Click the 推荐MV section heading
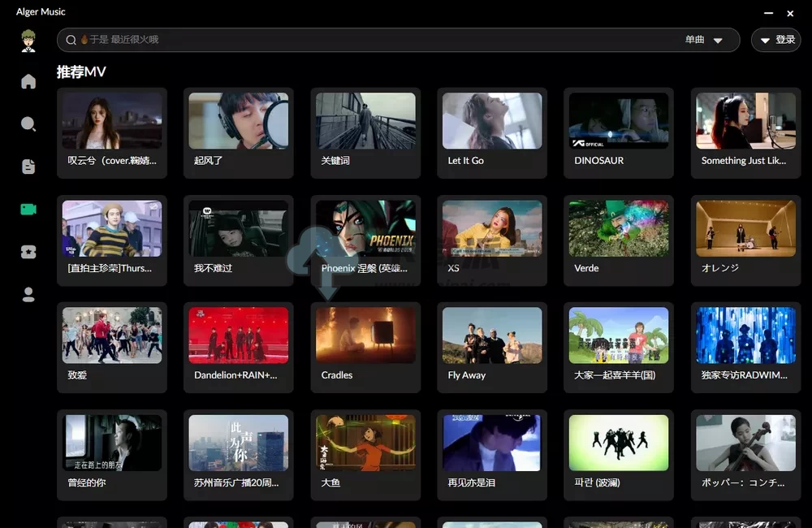 81,71
